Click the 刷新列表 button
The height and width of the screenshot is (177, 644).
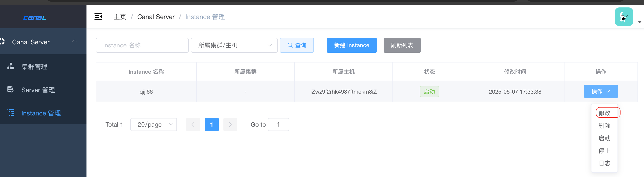click(x=402, y=45)
